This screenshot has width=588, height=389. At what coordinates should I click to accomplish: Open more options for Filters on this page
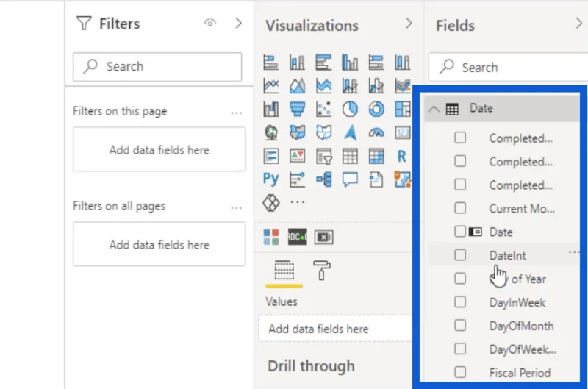coord(236,113)
